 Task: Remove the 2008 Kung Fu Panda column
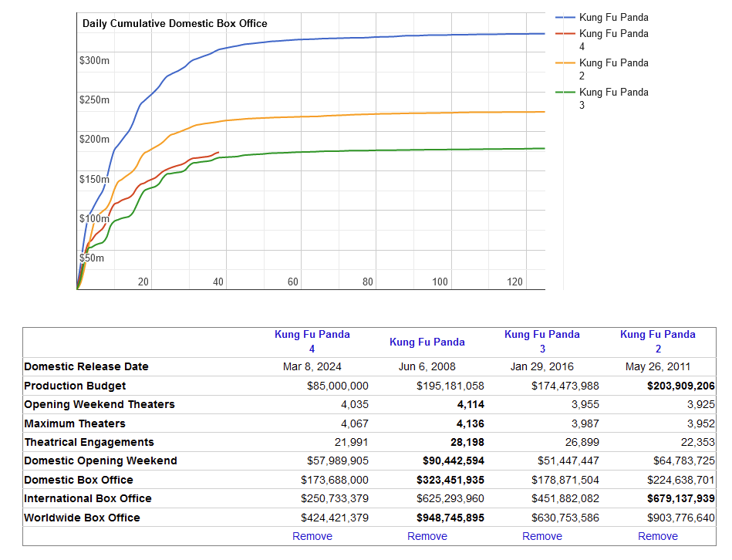[x=427, y=536]
